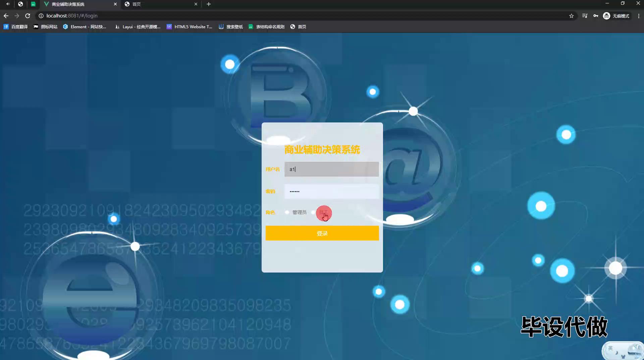This screenshot has height=360, width=644.
Task: Click the password key icon in toolbar
Action: [596, 16]
